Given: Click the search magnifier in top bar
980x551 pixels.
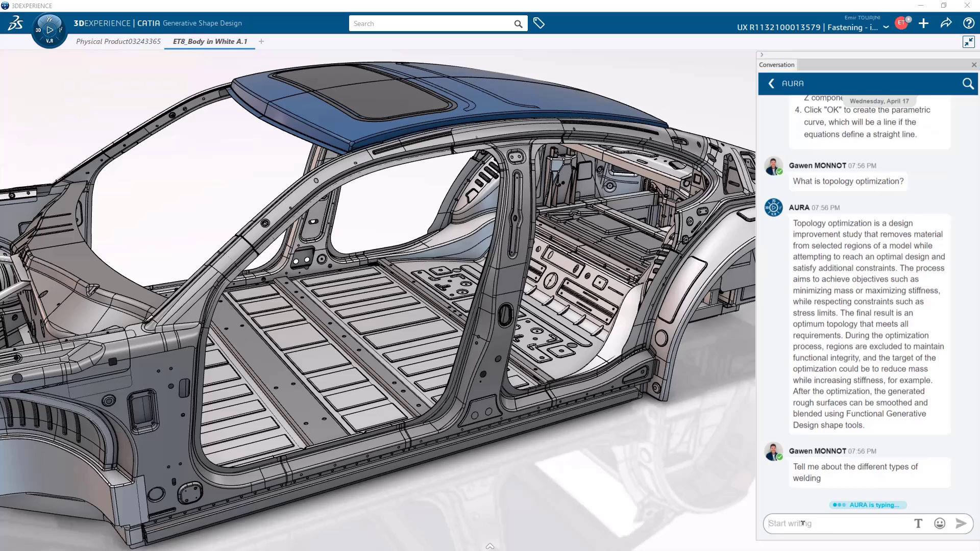Looking at the screenshot, I should 518,23.
